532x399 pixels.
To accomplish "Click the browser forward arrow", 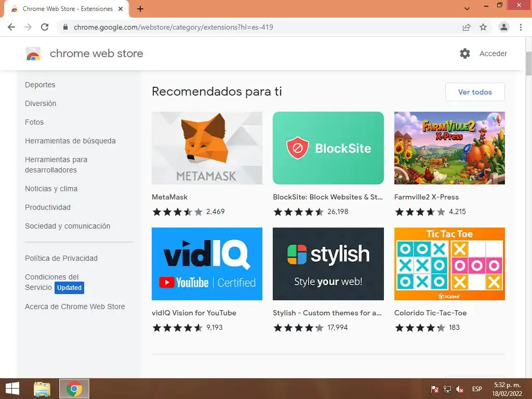I will [28, 27].
